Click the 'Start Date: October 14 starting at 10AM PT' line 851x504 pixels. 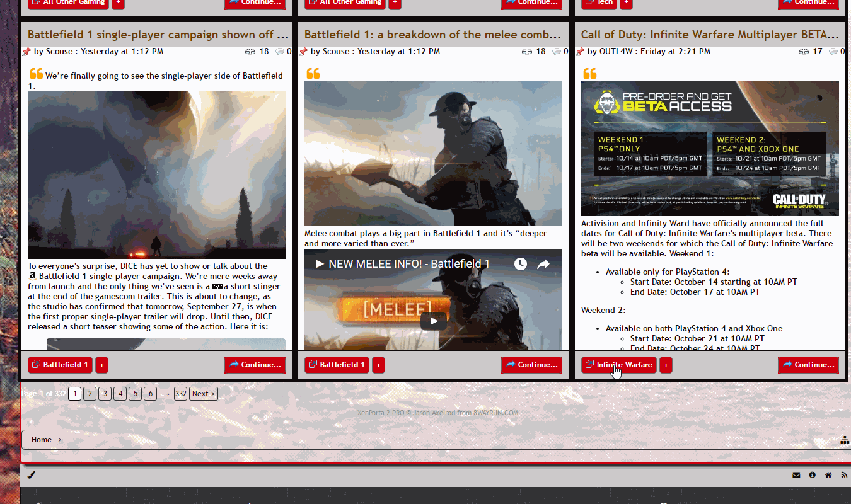point(714,282)
